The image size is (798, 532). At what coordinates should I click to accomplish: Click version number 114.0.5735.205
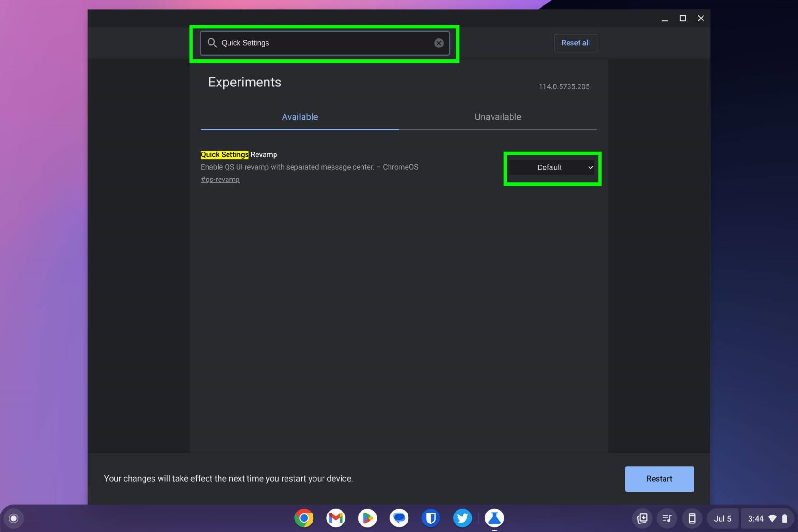[x=564, y=86]
